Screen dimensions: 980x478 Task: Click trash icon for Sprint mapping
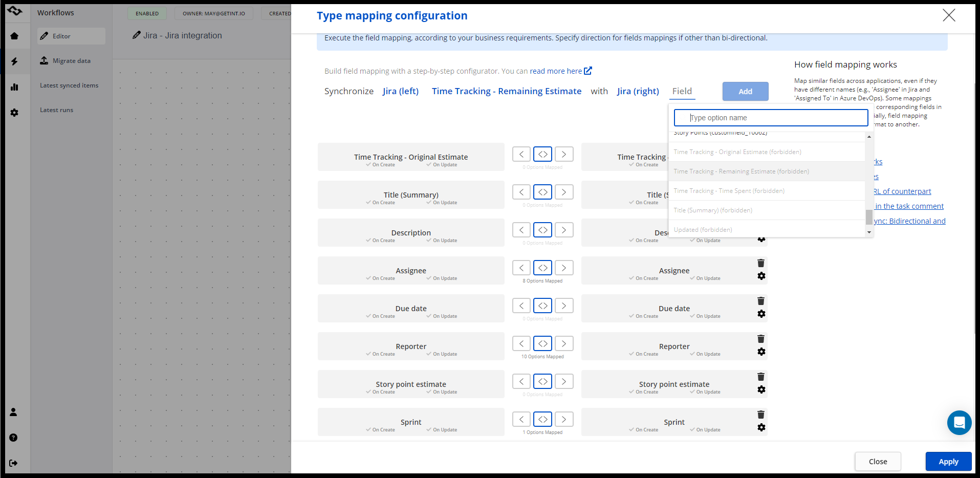click(x=761, y=415)
